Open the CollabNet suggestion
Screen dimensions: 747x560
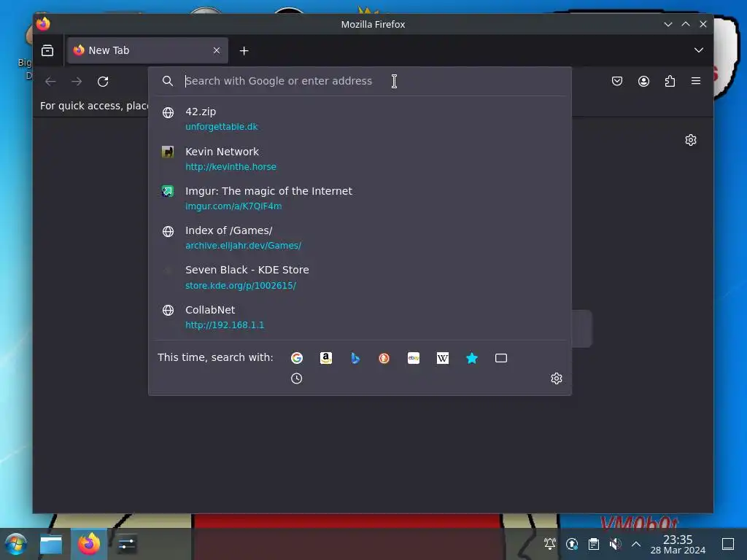pos(360,317)
